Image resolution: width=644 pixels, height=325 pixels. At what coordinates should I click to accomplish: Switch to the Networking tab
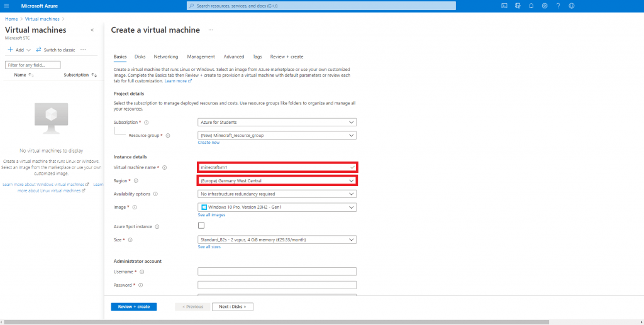tap(166, 57)
